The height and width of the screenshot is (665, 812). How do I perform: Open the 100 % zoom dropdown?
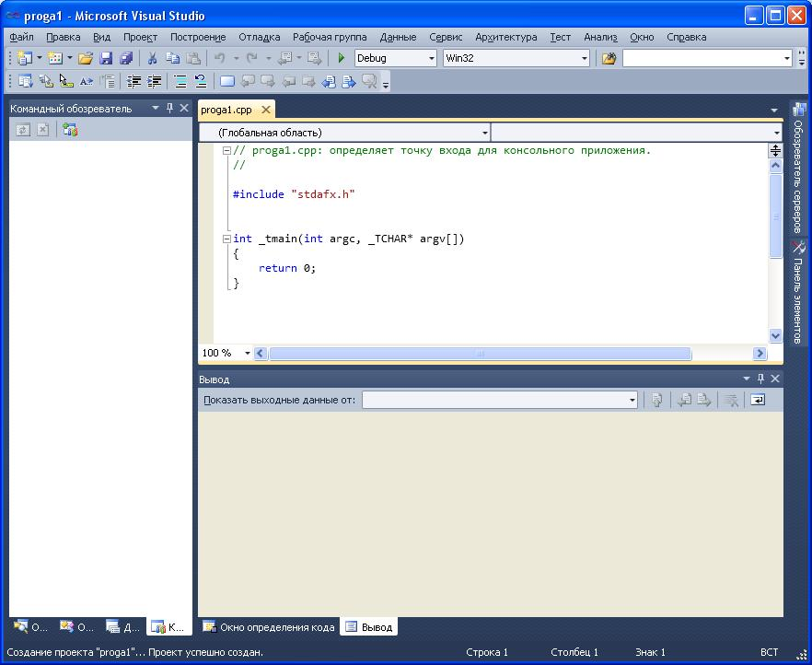tap(247, 353)
